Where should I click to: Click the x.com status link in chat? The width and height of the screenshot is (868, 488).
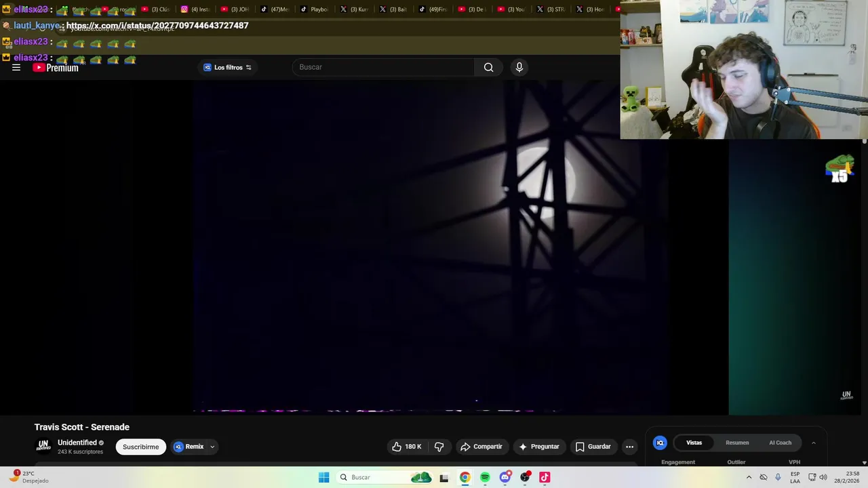157,26
